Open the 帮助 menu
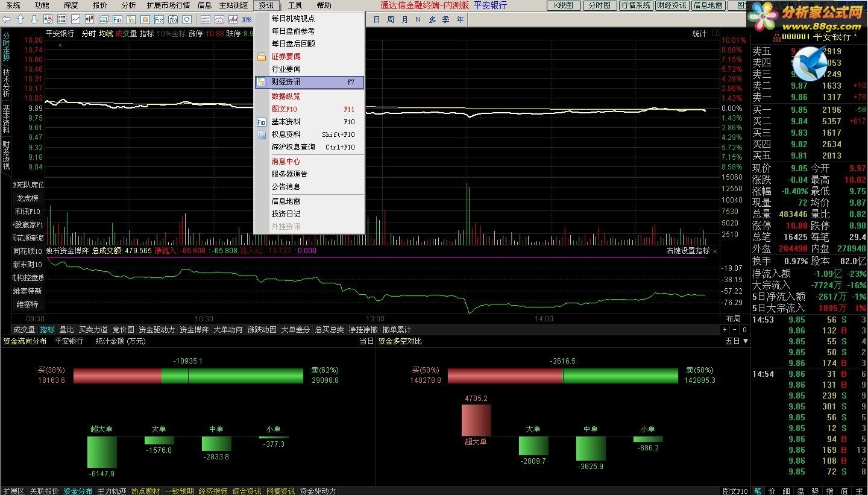 click(x=324, y=5)
